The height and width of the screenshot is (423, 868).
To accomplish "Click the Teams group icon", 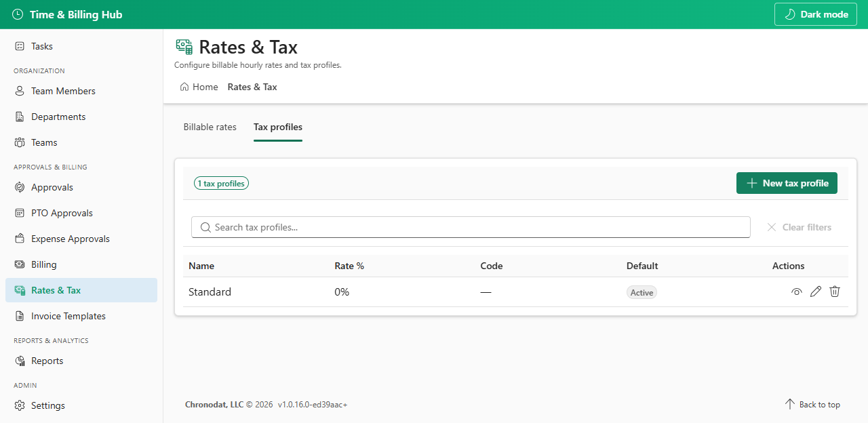I will pyautogui.click(x=20, y=142).
